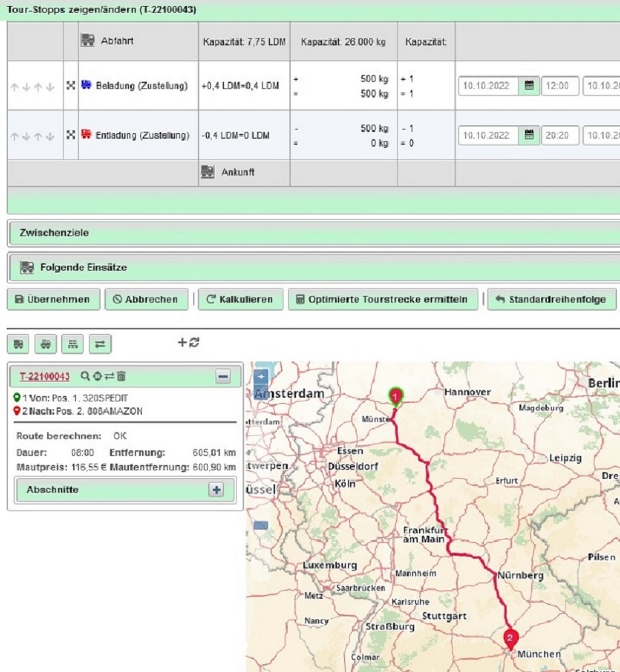The height and width of the screenshot is (672, 620).
Task: Click Optimierte Tourstrecke ermitteln button
Action: 383,299
